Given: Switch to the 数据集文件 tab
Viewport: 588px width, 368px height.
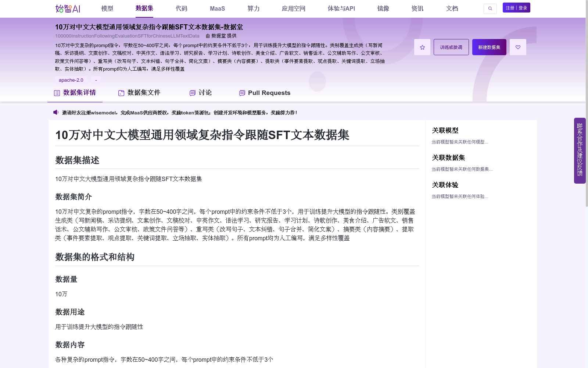Looking at the screenshot, I should coord(143,93).
